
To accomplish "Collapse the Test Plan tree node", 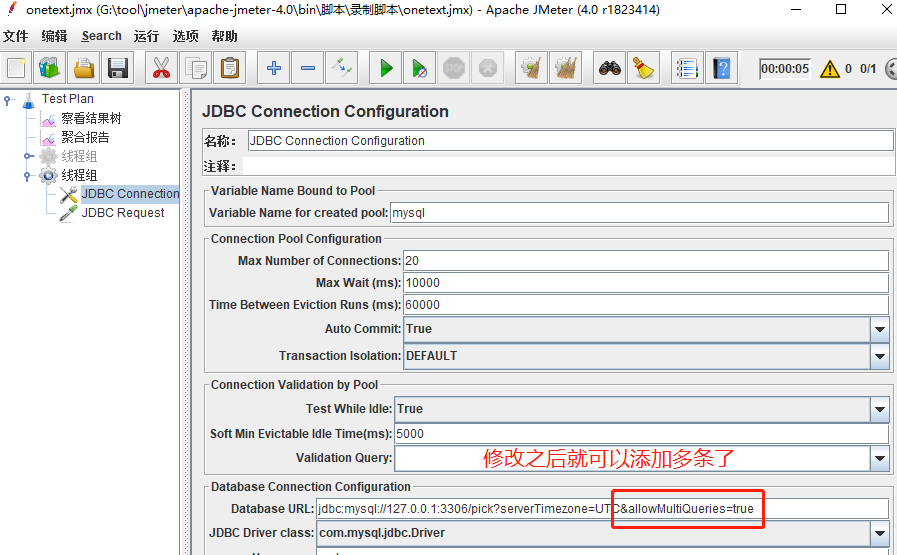I will [x=7, y=100].
